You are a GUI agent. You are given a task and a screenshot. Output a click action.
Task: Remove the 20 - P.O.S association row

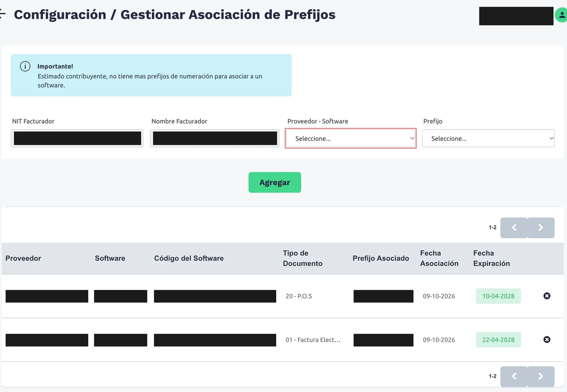547,296
